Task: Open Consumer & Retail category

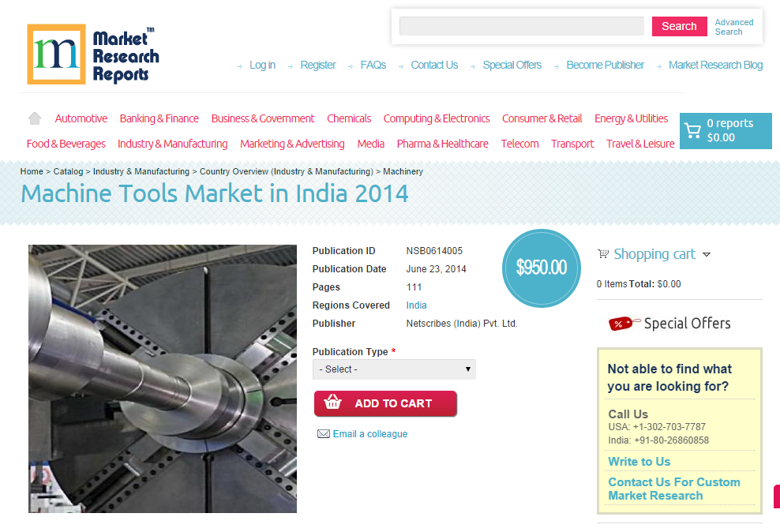Action: 542,118
